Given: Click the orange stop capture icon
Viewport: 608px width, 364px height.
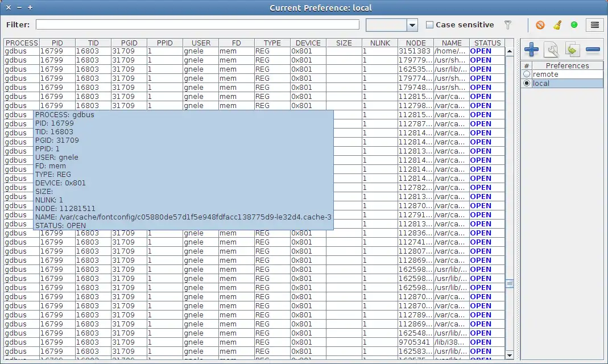Looking at the screenshot, I should click(540, 25).
